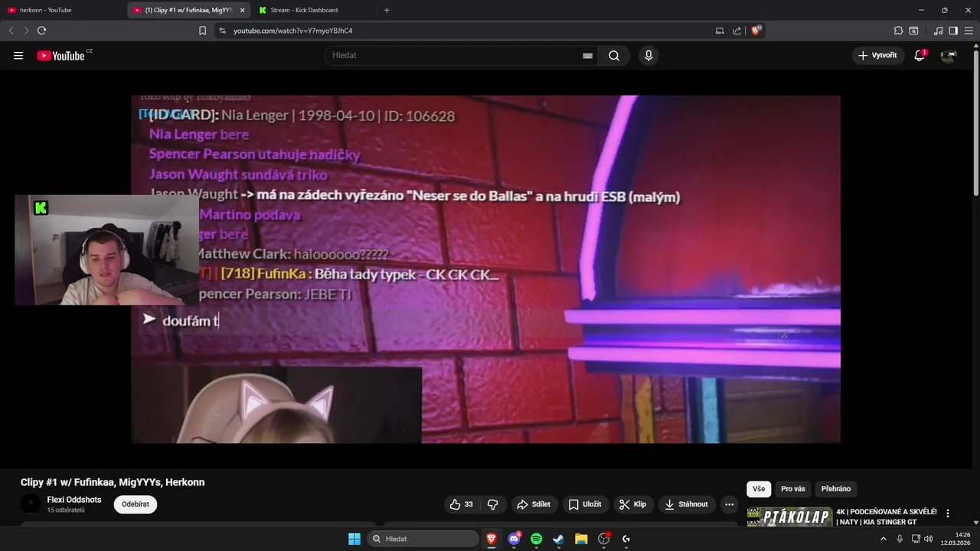Click the Windows taskbar Hledat search box
The width and height of the screenshot is (980, 551).
[423, 539]
